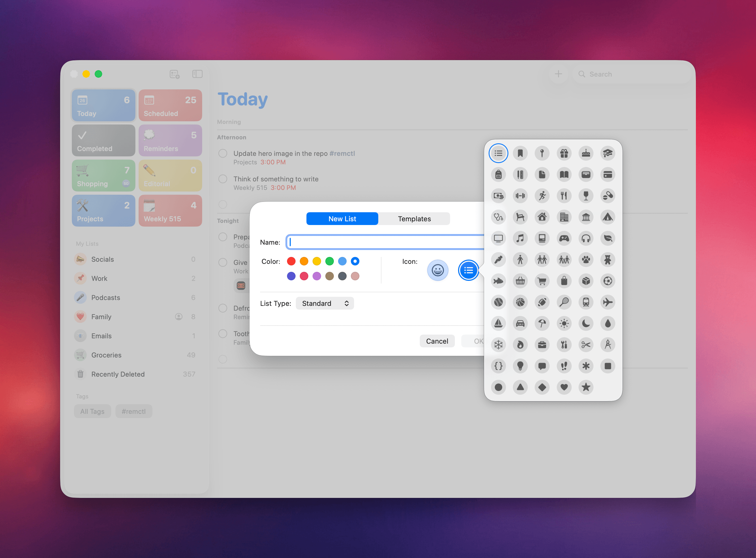Screen dimensions: 756x558
Task: Choose the wine glass icon
Action: click(586, 196)
